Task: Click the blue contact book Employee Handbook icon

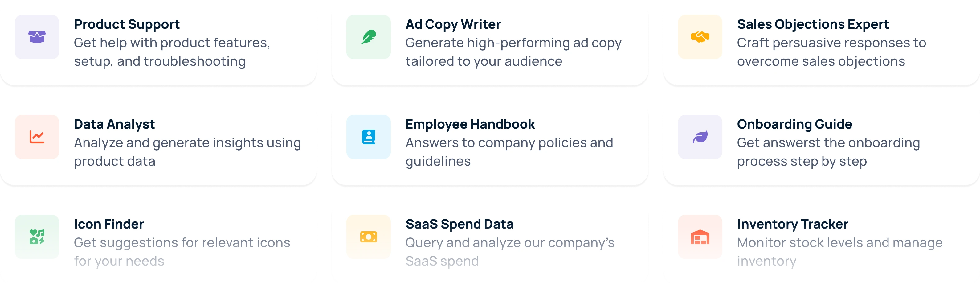Action: tap(368, 137)
